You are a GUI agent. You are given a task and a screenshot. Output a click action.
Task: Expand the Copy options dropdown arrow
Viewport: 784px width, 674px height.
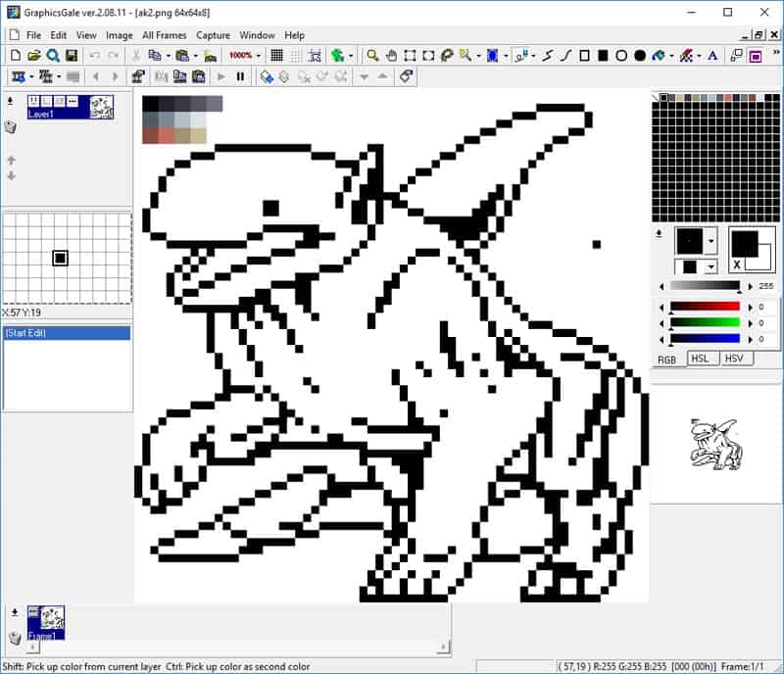(169, 56)
